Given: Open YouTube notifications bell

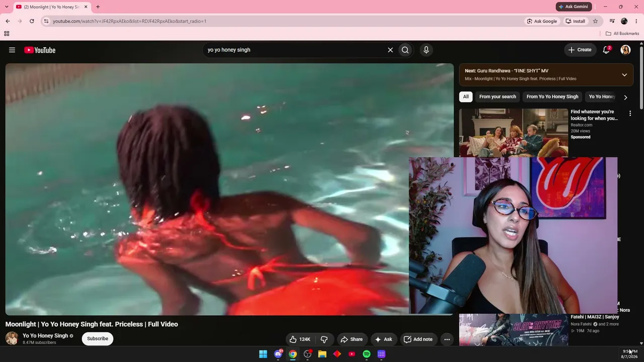Looking at the screenshot, I should [x=606, y=50].
